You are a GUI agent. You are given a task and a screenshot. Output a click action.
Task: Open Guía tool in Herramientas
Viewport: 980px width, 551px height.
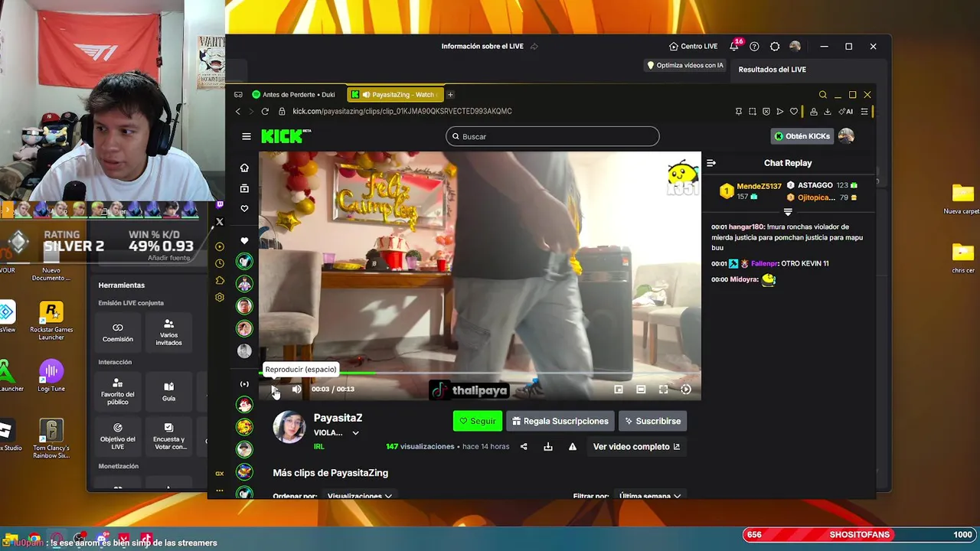[168, 392]
